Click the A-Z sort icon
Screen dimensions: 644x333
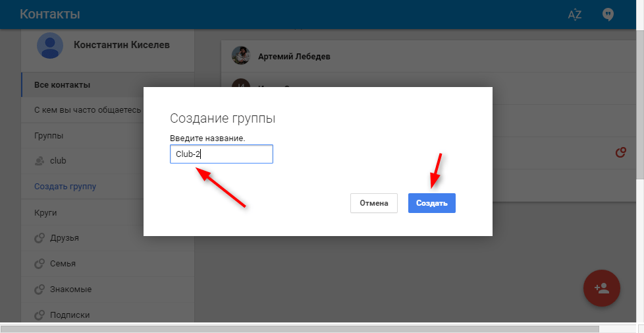coord(574,15)
